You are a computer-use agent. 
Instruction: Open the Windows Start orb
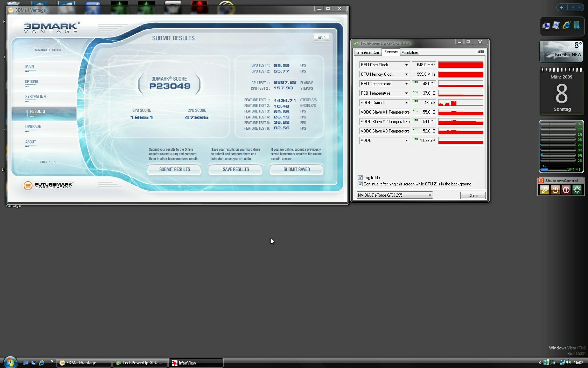pos(10,362)
